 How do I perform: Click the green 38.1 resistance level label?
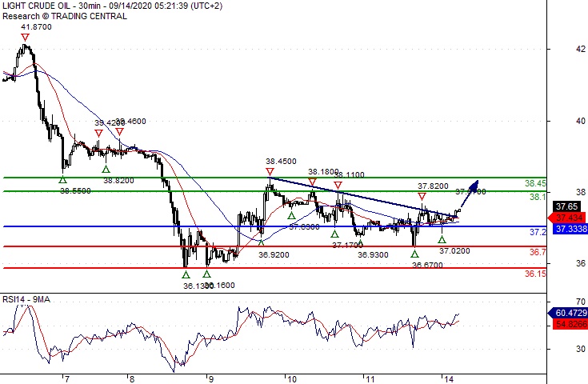pyautogui.click(x=538, y=197)
